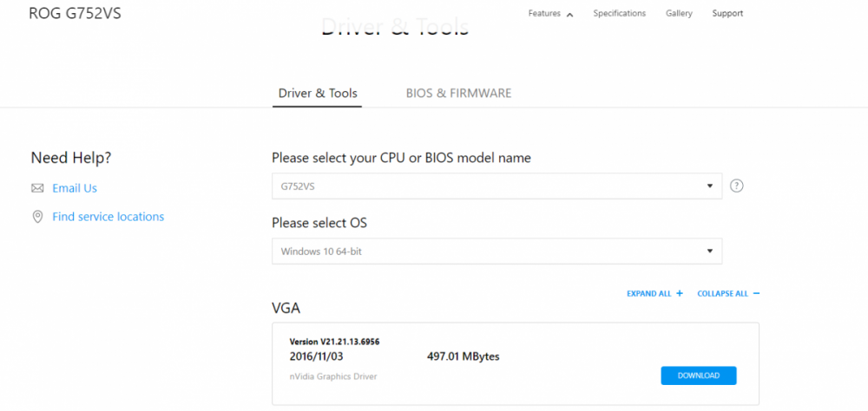Open the Gallery page
The image size is (868, 411).
point(679,13)
